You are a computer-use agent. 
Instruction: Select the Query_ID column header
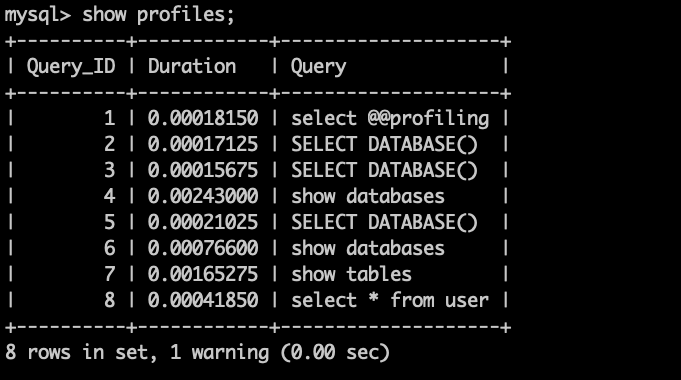[x=71, y=67]
